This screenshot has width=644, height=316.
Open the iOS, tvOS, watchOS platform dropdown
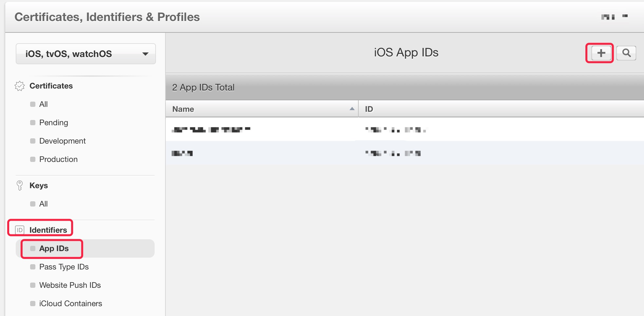click(x=86, y=54)
